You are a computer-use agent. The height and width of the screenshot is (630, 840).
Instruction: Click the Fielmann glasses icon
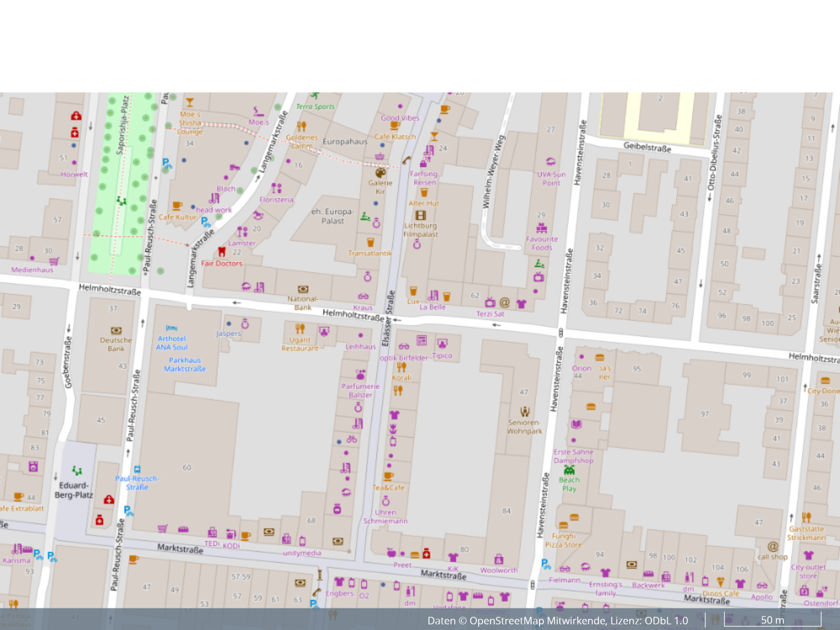click(565, 569)
